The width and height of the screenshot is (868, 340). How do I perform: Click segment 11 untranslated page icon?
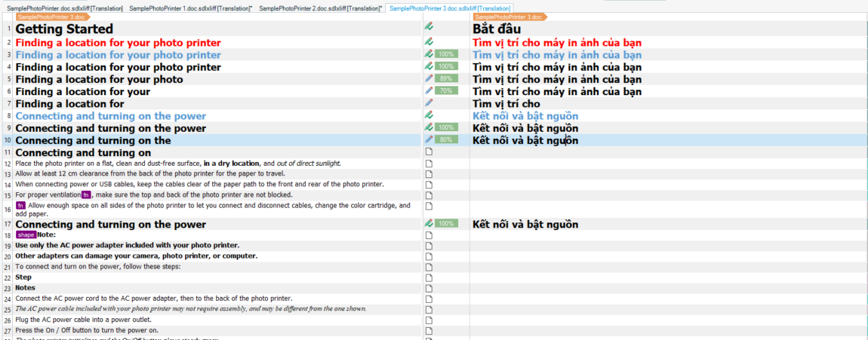tap(429, 152)
